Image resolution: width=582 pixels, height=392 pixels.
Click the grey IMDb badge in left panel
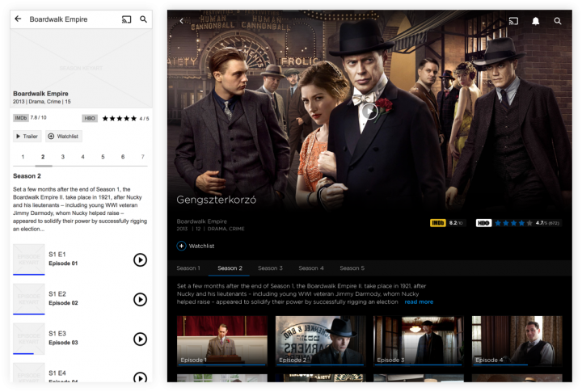(x=21, y=118)
